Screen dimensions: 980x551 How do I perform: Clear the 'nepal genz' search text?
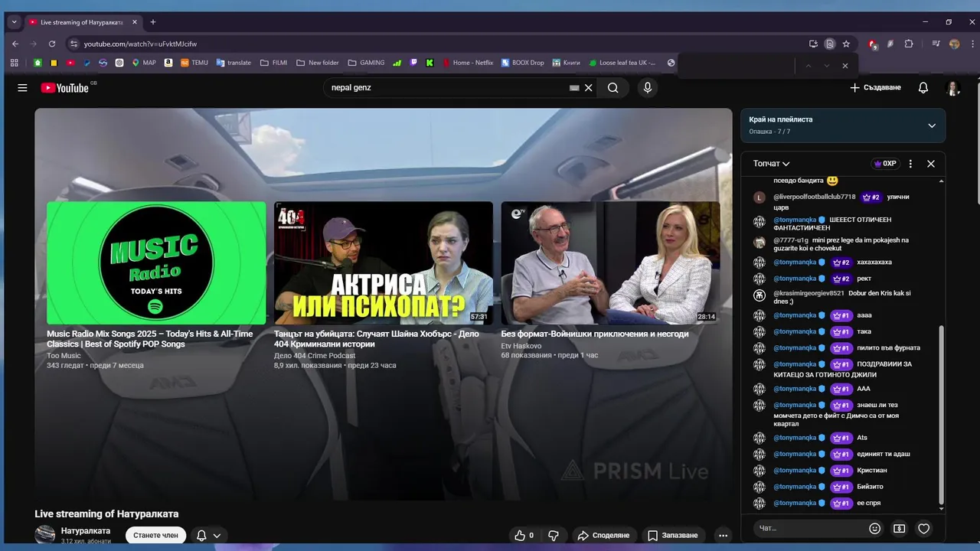click(589, 88)
